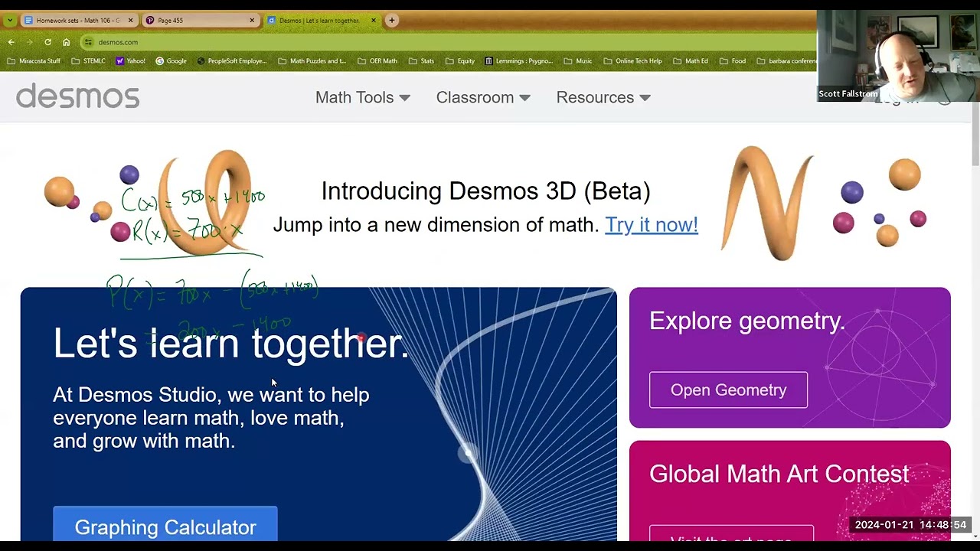Open Food bookmarks folder

pos(732,61)
